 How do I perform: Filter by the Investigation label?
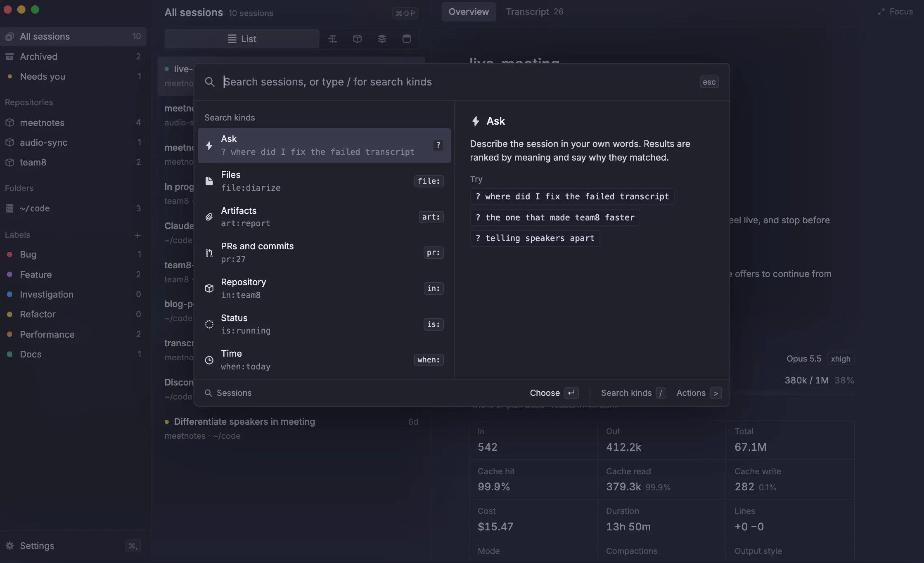tap(73, 294)
